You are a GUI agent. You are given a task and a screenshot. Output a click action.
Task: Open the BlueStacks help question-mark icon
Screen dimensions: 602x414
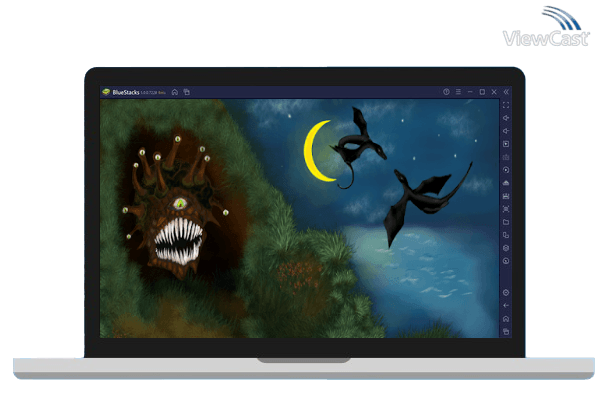point(446,92)
